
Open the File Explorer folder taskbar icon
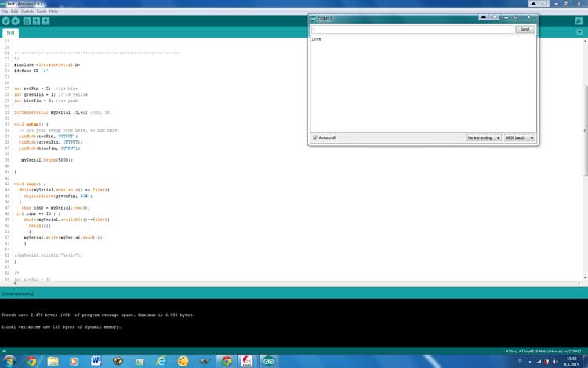pos(53,361)
